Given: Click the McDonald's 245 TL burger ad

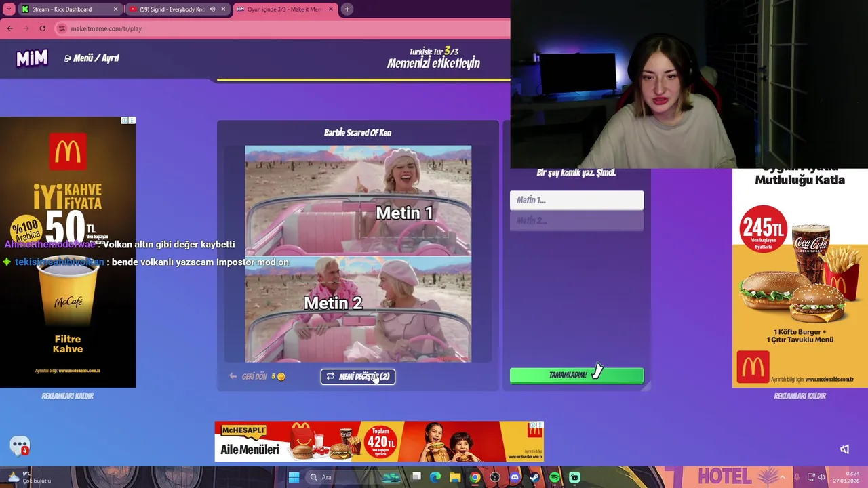Looking at the screenshot, I should click(800, 278).
